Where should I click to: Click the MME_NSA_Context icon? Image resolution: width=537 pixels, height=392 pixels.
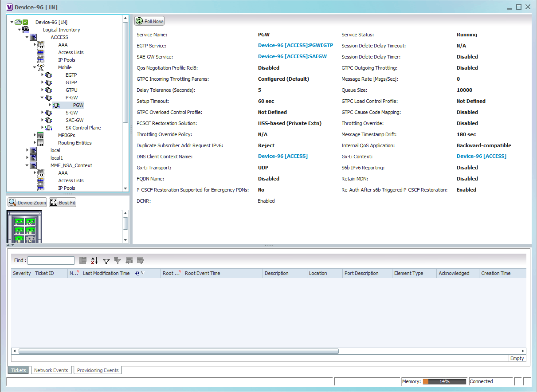click(x=33, y=165)
